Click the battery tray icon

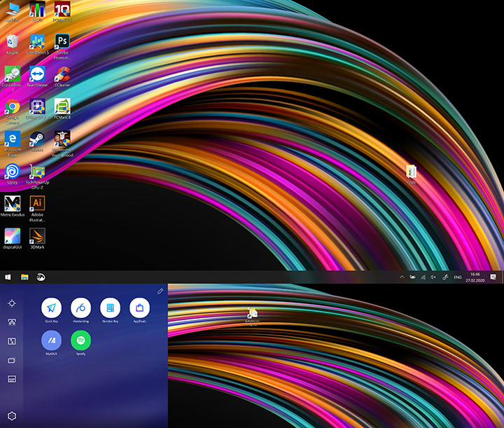coord(412,277)
